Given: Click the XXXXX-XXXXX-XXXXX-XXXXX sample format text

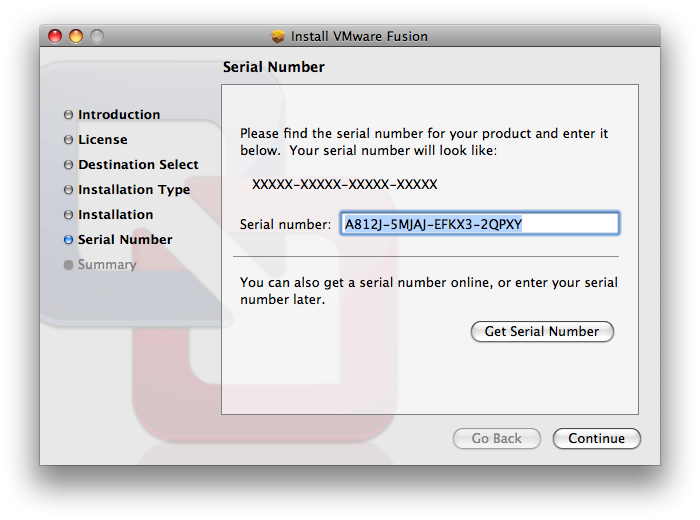Looking at the screenshot, I should coord(345,184).
